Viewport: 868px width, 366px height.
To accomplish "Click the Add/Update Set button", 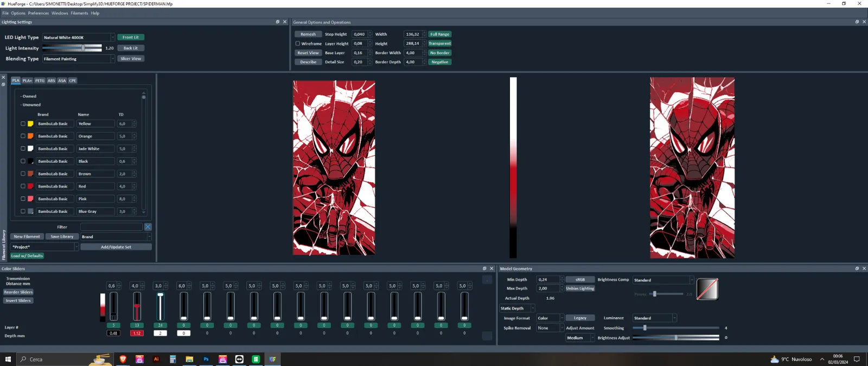I will coord(116,247).
